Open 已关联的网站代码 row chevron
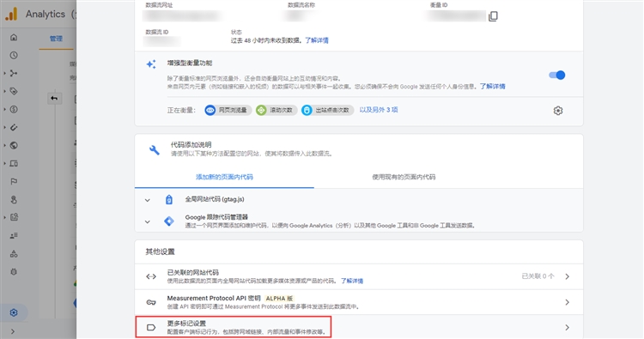 tap(568, 276)
